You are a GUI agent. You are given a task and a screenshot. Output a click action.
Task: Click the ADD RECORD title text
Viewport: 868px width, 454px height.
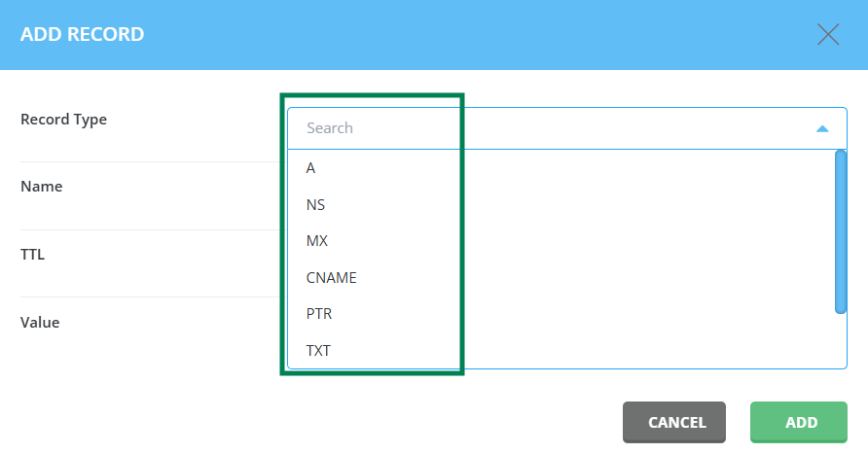pos(83,34)
